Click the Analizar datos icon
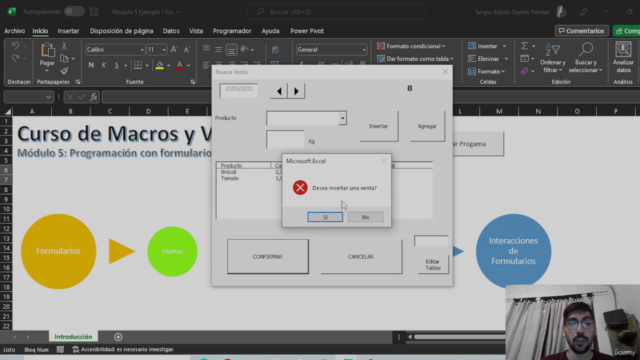Image resolution: width=640 pixels, height=360 pixels. (x=623, y=50)
